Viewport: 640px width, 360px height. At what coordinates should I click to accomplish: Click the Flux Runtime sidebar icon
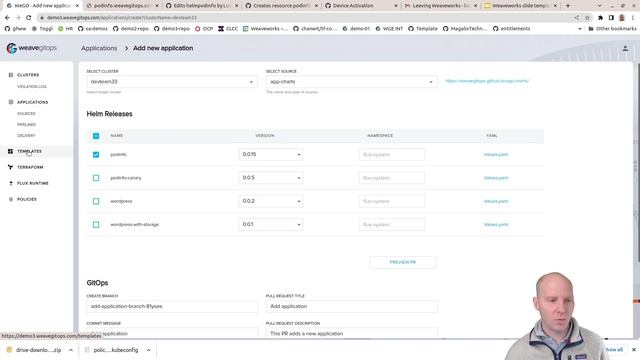(11, 183)
